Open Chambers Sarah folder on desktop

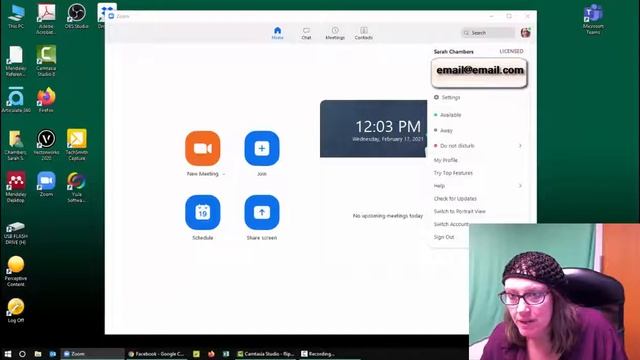tap(16, 145)
